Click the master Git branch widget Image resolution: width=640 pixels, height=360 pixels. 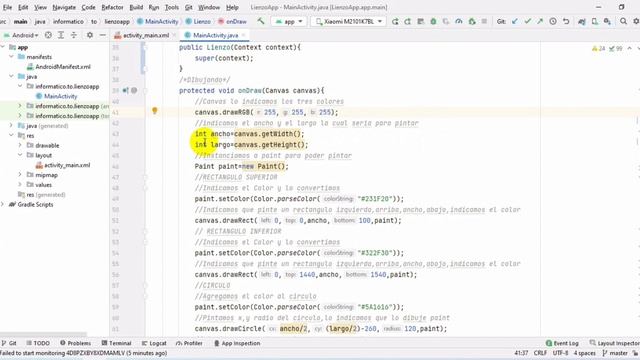coord(615,353)
